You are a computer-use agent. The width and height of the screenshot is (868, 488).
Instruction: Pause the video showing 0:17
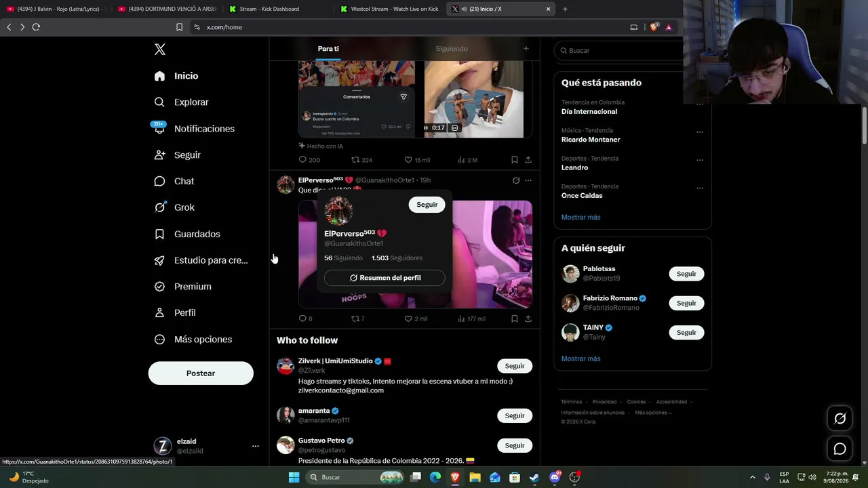[x=426, y=127]
